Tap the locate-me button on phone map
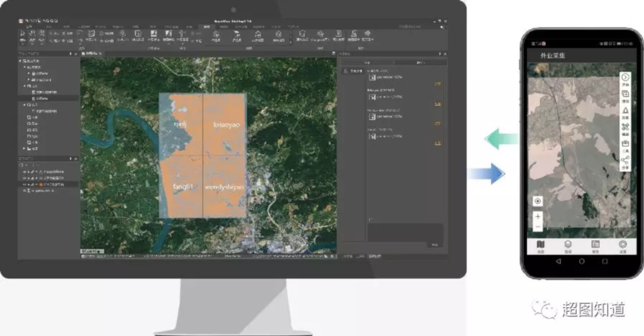The height and width of the screenshot is (336, 644). (x=538, y=201)
